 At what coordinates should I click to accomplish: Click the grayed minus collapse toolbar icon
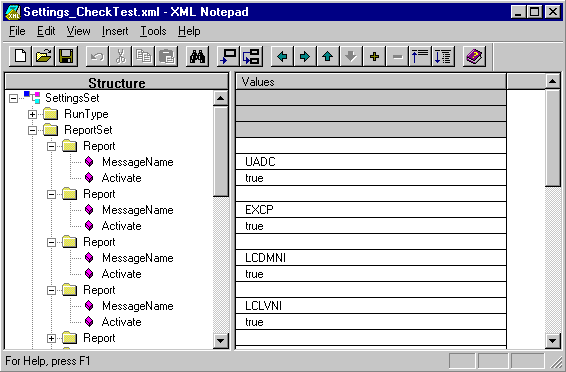point(397,56)
